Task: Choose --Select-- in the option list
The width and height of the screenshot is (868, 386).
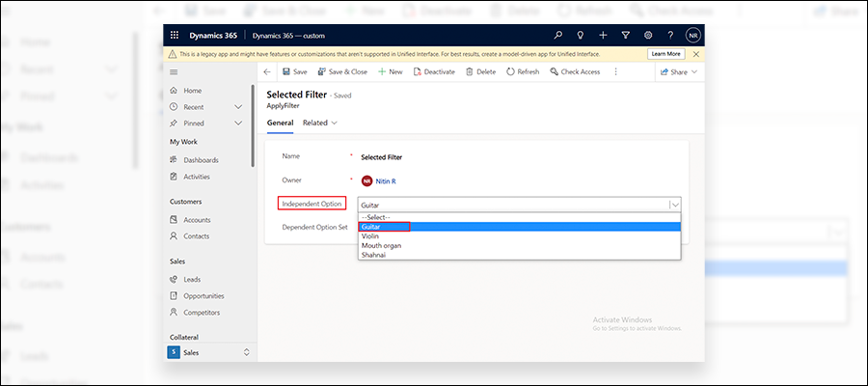Action: point(519,218)
